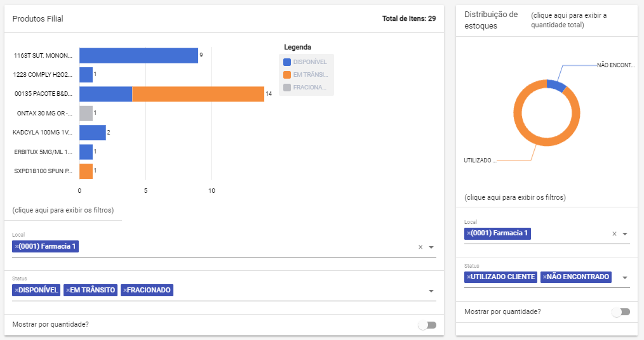The height and width of the screenshot is (340, 644).
Task: Remove Farmacia 1 chip in Produtos Filial
Action: click(x=17, y=247)
